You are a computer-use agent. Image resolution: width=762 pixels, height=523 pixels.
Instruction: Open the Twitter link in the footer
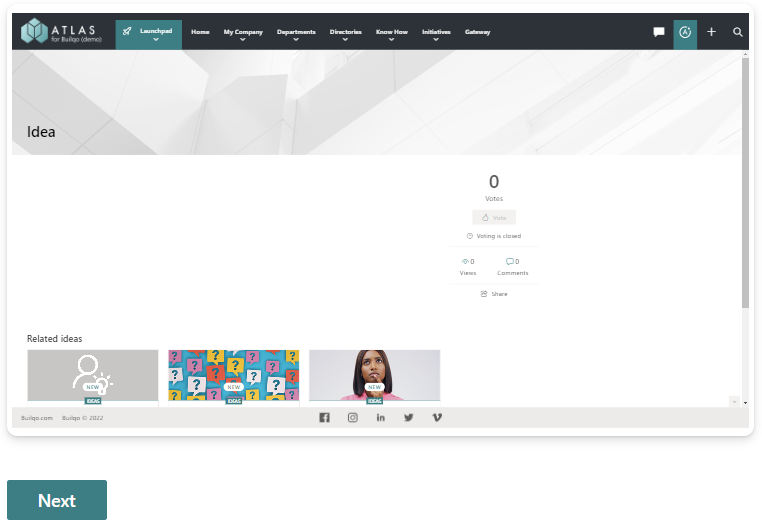[x=408, y=418]
